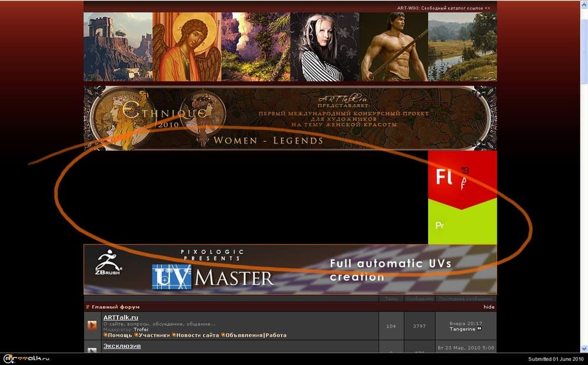Click the ZBrush logo in the banner

tap(108, 263)
